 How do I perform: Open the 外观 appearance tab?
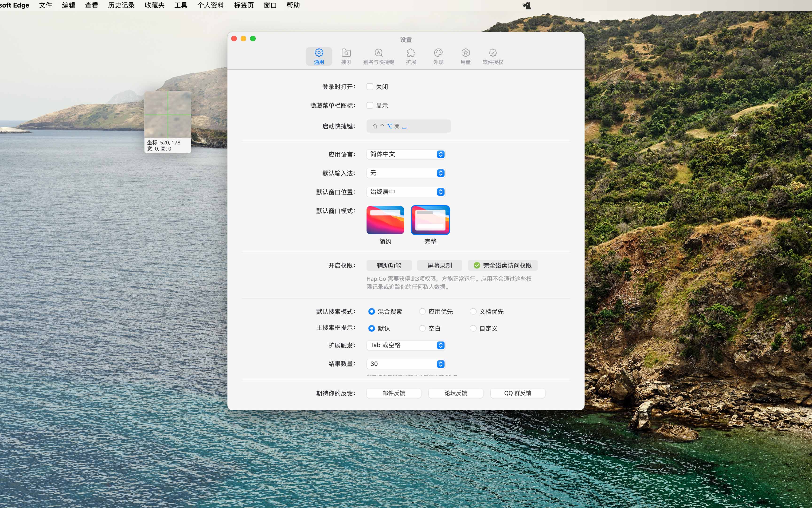tap(438, 56)
